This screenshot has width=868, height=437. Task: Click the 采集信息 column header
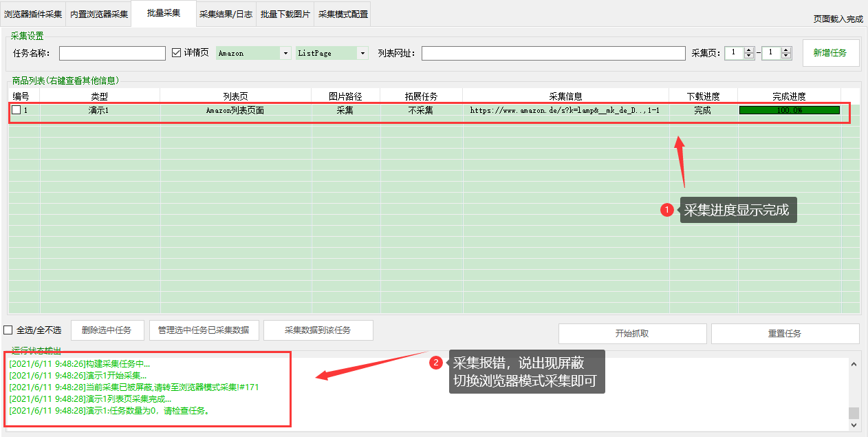pos(565,96)
